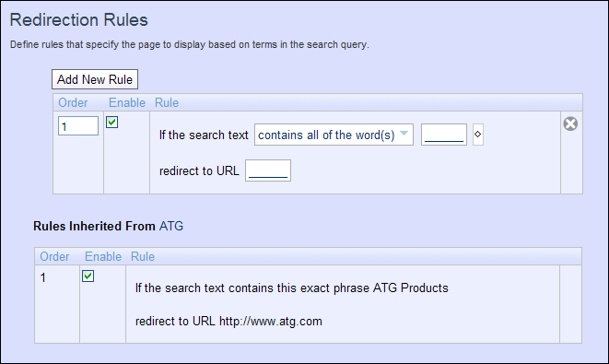Click the http://www.atg.com redirect URL text
The image size is (609, 364).
tap(271, 322)
